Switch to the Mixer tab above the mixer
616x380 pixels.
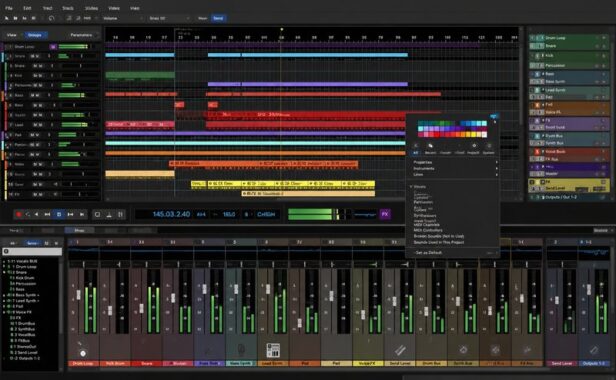click(79, 230)
